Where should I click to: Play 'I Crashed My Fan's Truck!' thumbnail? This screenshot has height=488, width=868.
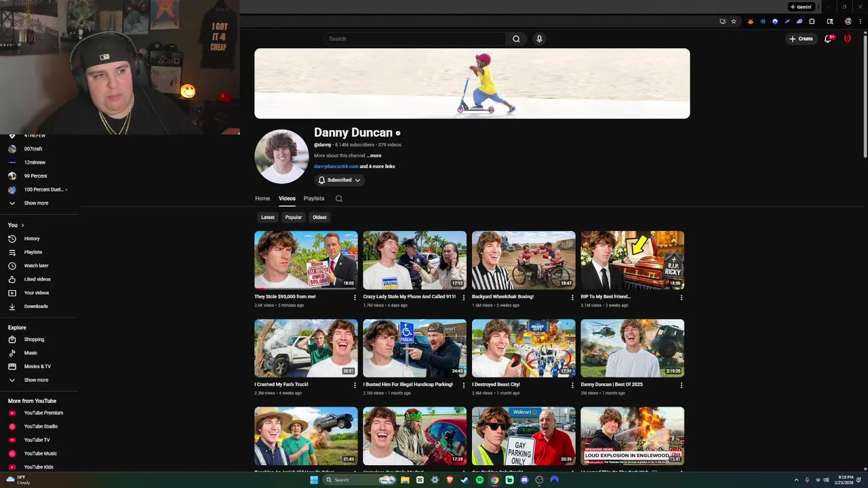(306, 348)
